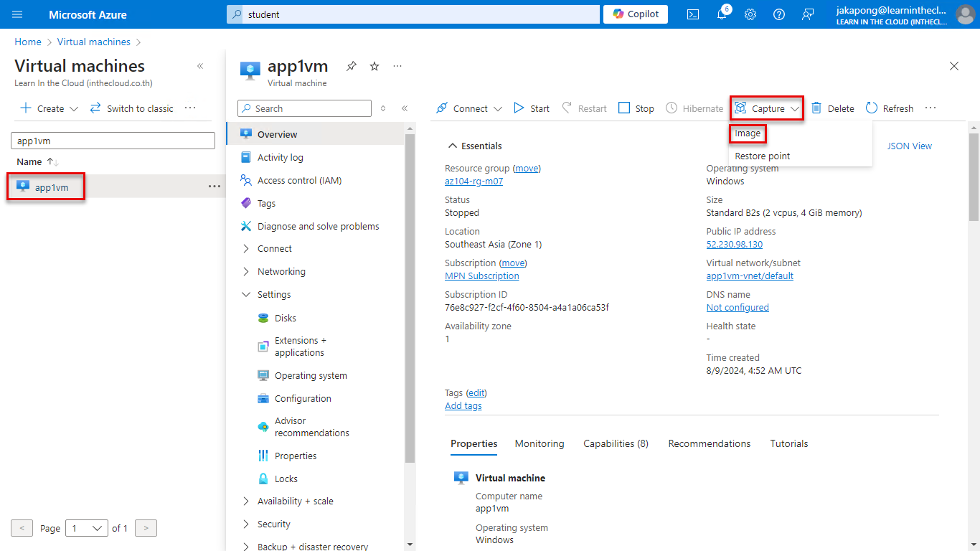
Task: Click the expand/collapse all menu icon
Action: coord(383,108)
